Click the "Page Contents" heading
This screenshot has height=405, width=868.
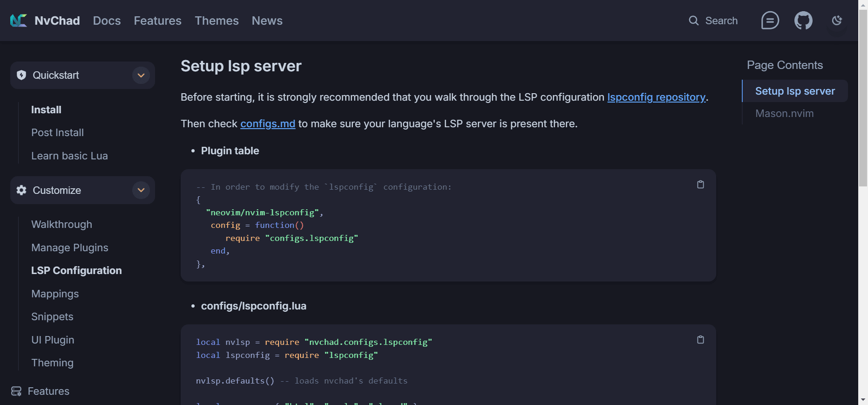[x=785, y=65]
